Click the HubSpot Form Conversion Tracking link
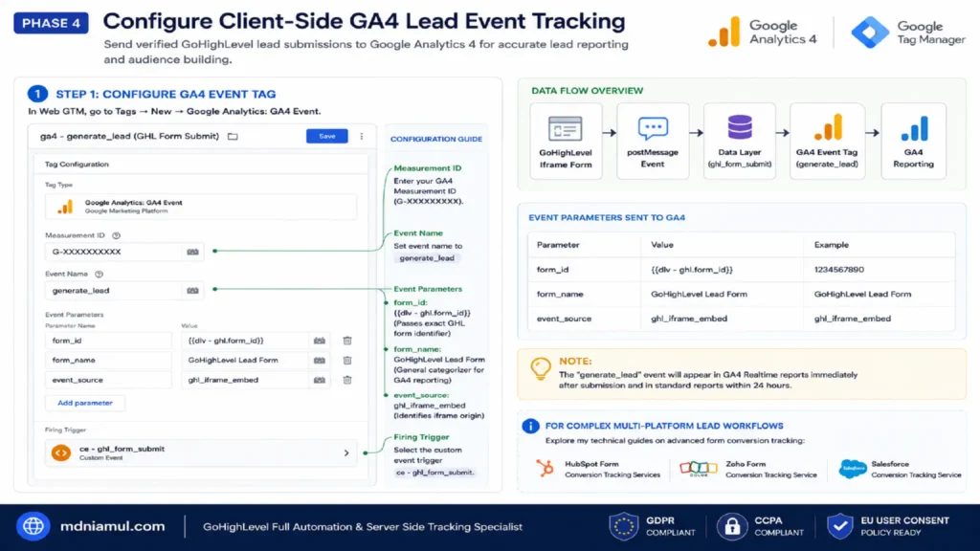This screenshot has width=980, height=551. [x=599, y=469]
